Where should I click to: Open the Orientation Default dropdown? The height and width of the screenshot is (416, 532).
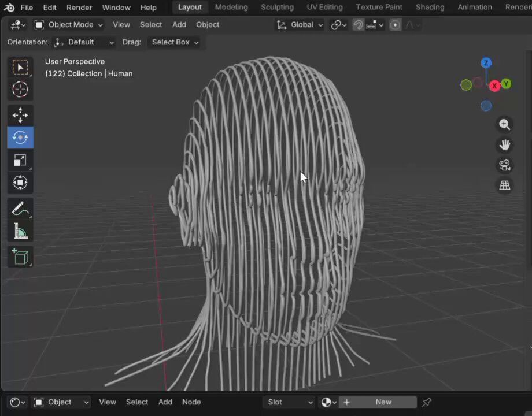[x=83, y=42]
